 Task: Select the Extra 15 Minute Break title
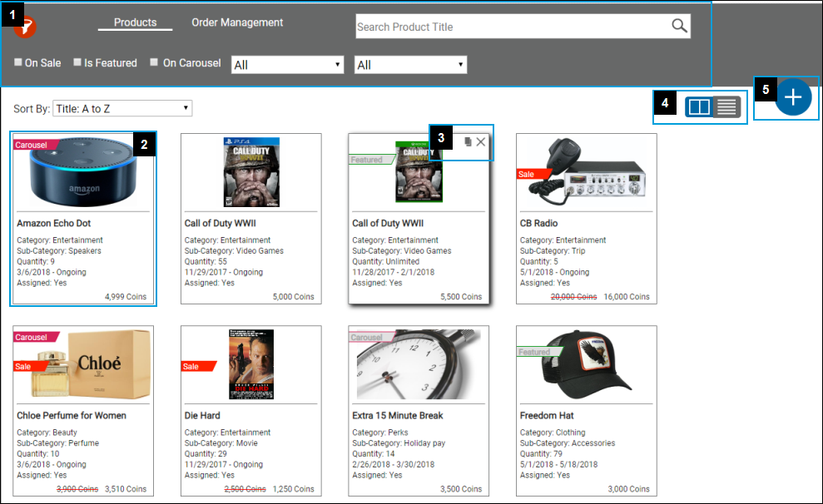click(x=397, y=415)
